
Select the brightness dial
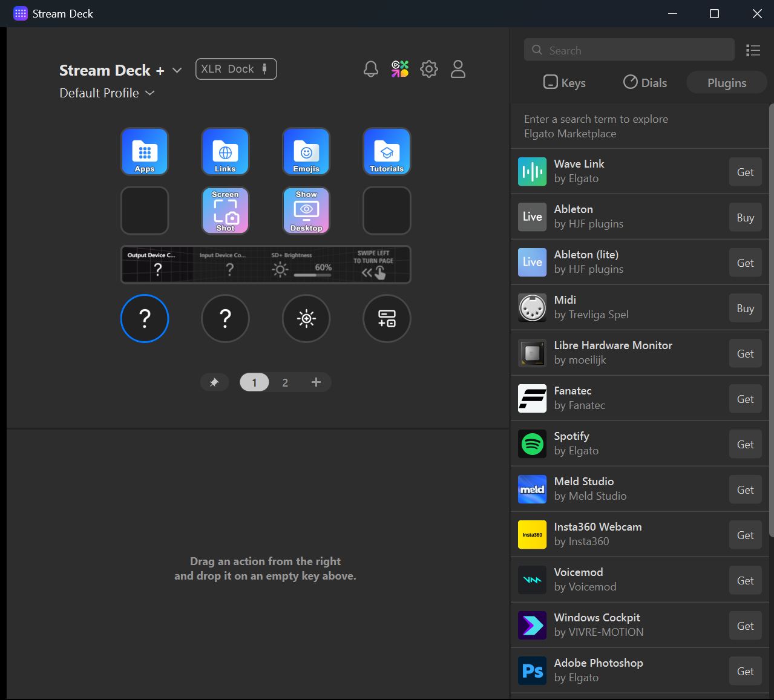(x=306, y=318)
